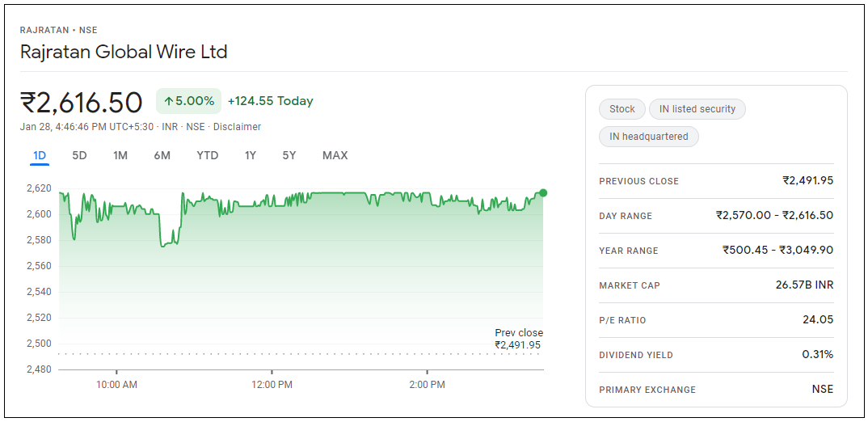Click the +124.55 Today change text
The height and width of the screenshot is (422, 868).
pos(270,101)
